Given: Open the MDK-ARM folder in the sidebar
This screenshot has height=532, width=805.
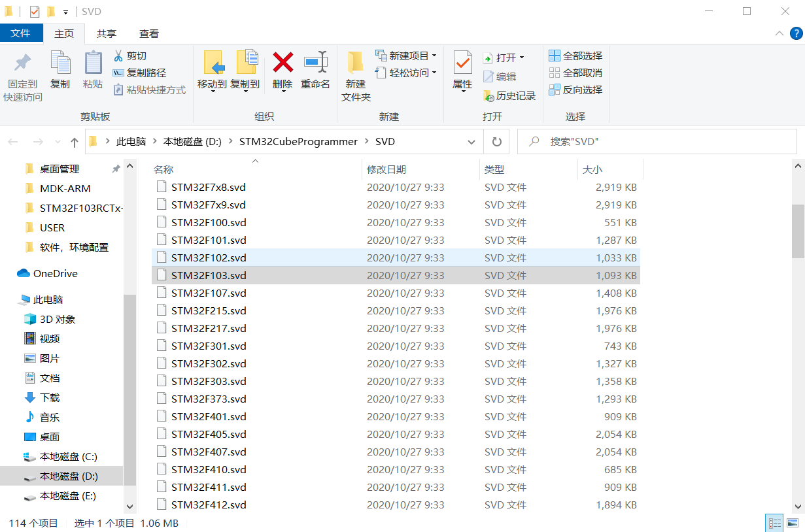Looking at the screenshot, I should 65,188.
